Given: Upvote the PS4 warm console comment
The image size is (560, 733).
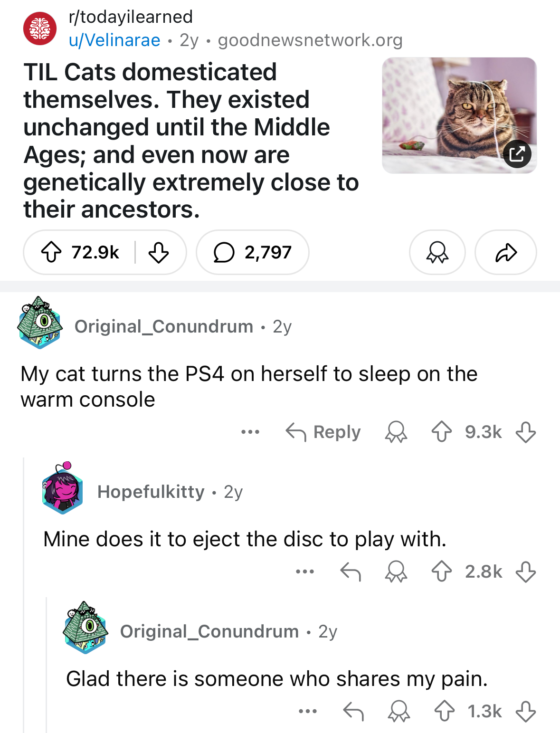Looking at the screenshot, I should (x=442, y=432).
